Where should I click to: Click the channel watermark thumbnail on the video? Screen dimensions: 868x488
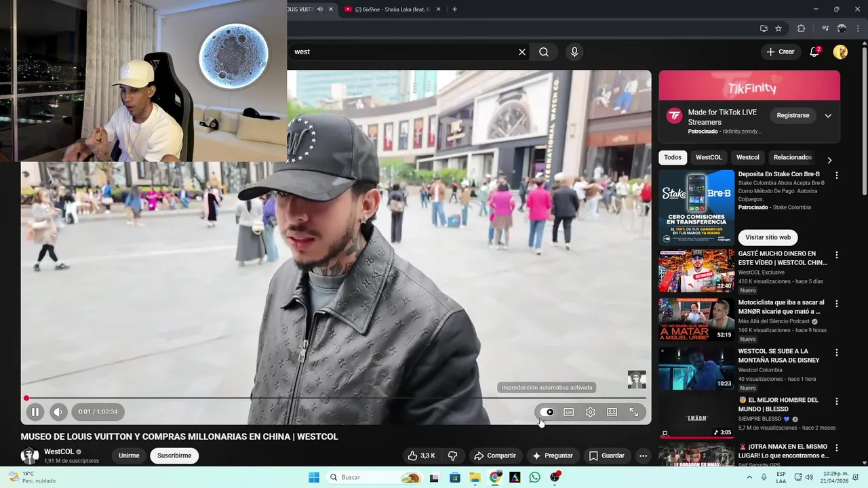pos(637,380)
